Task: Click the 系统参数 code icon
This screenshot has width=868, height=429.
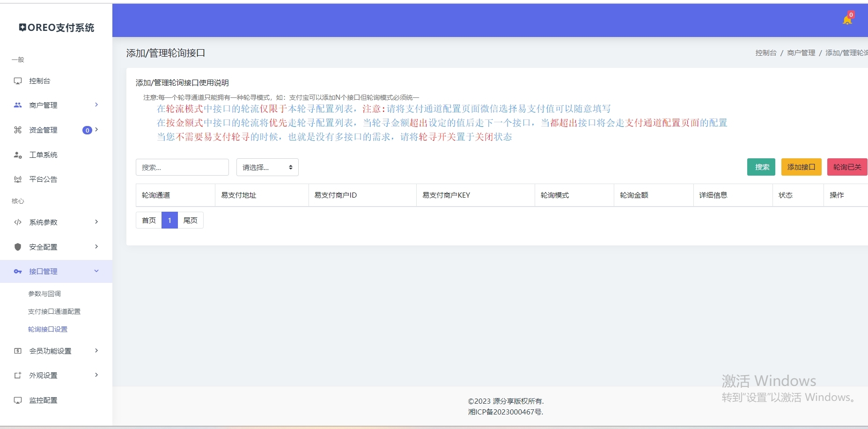Action: point(18,222)
